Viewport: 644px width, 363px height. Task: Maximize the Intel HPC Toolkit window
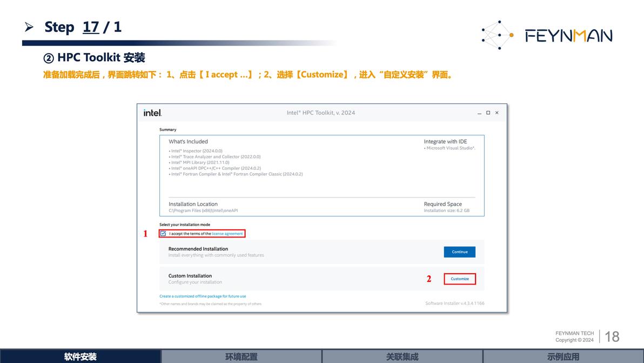pos(488,113)
